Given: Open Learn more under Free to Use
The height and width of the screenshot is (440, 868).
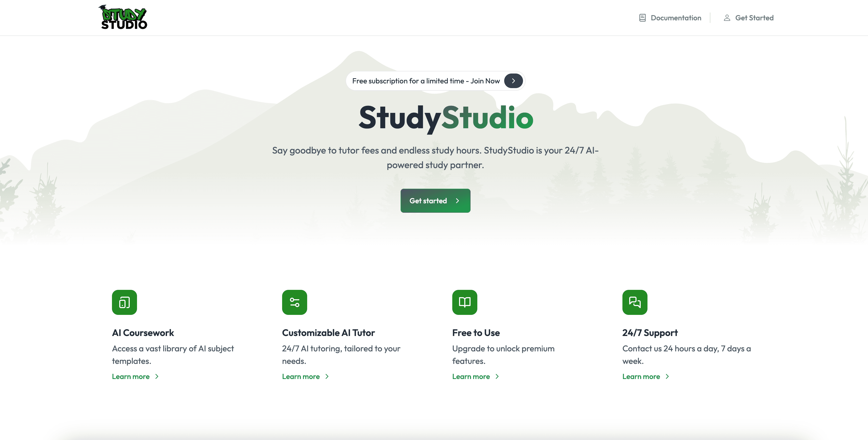Looking at the screenshot, I should pos(471,376).
